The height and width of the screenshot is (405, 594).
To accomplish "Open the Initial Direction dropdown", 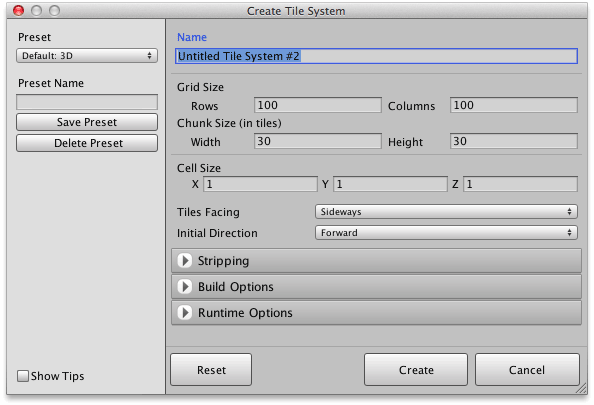I will 446,233.
